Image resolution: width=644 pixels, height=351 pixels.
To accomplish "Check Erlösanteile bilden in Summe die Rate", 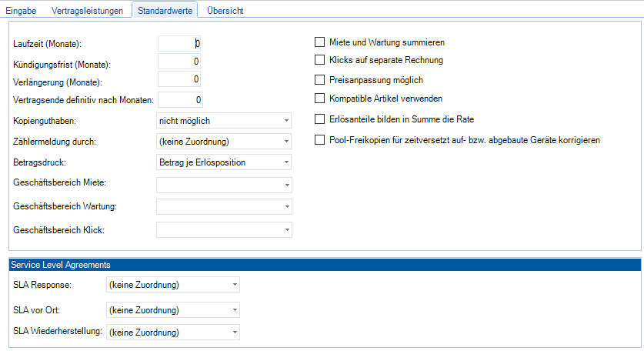I will (320, 119).
